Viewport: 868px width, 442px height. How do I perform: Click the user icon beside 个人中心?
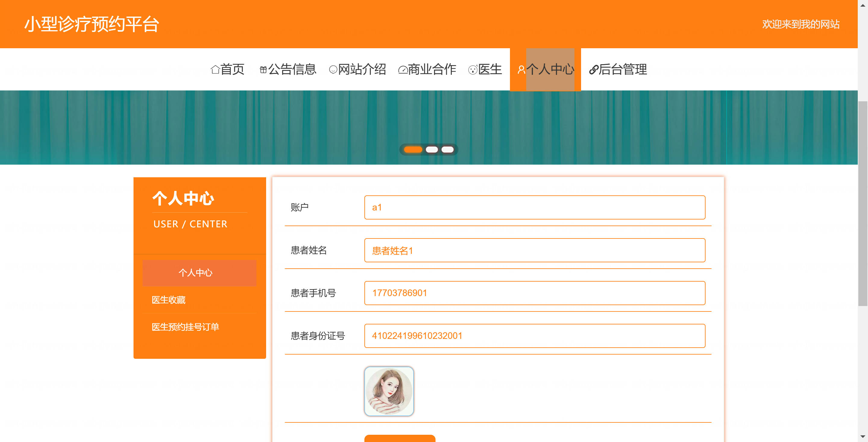coord(521,69)
